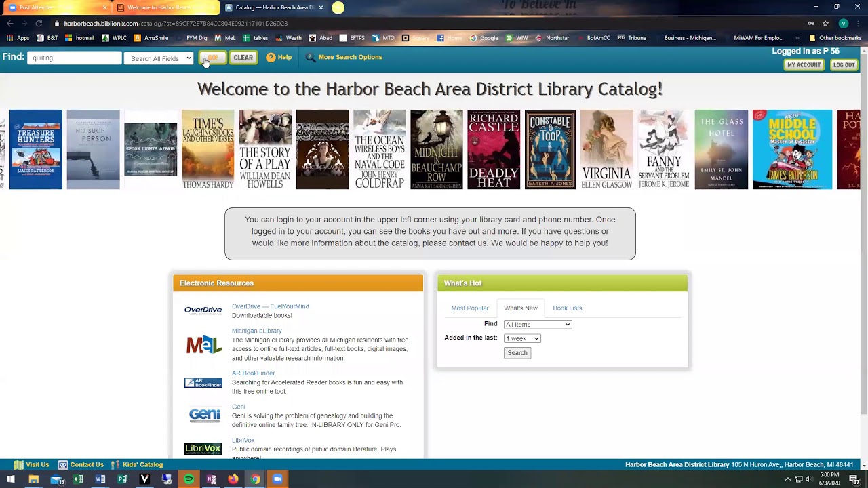
Task: Open Time's Laughingstocks book cover
Action: pos(208,149)
